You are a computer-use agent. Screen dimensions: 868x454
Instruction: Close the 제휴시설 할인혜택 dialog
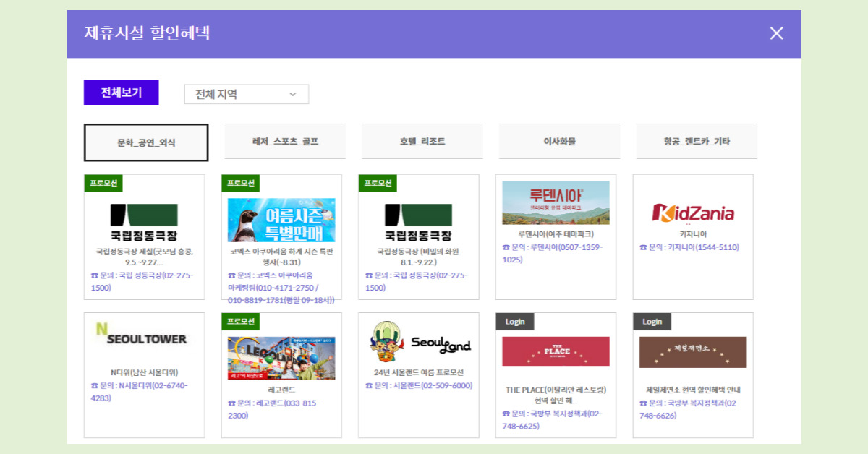pyautogui.click(x=776, y=33)
